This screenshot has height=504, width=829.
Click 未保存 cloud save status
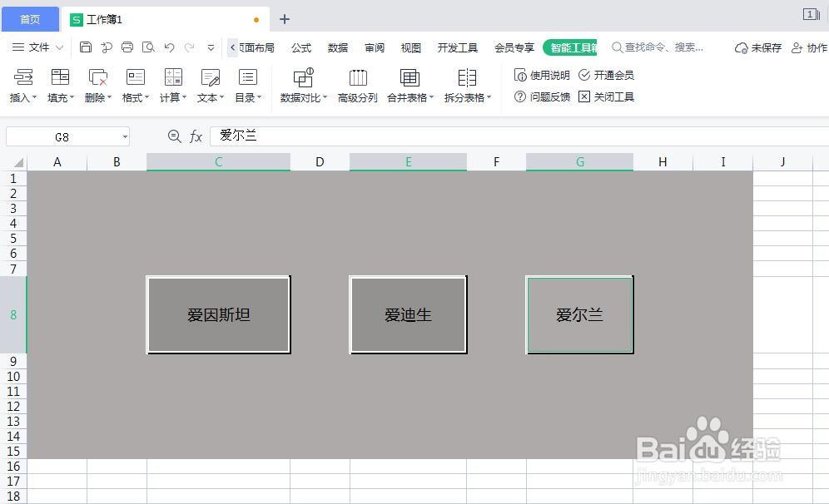pos(757,48)
